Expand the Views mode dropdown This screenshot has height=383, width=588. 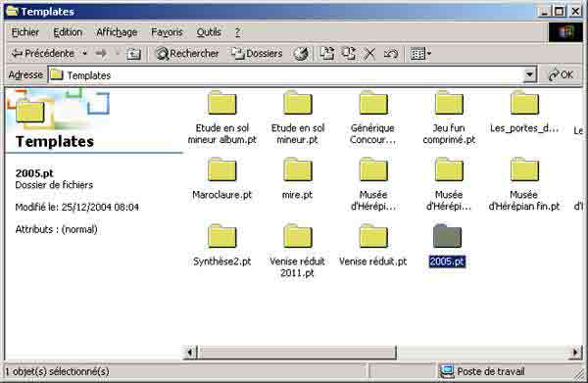click(420, 54)
